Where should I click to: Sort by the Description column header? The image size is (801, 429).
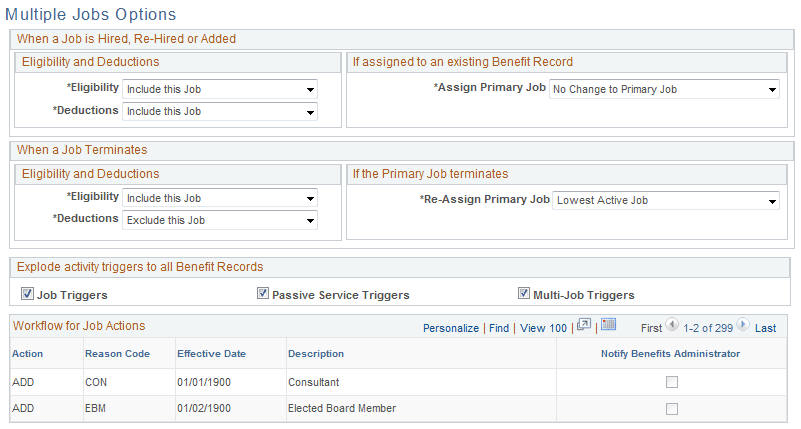(316, 353)
